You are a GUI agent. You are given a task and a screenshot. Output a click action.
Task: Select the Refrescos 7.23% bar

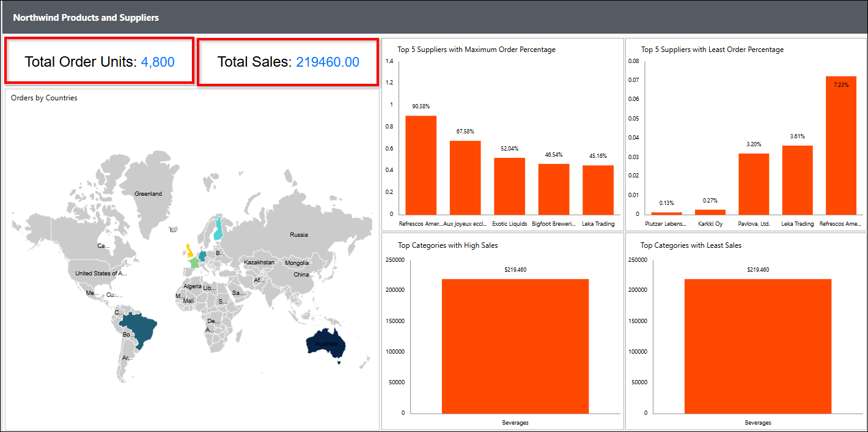(x=840, y=146)
